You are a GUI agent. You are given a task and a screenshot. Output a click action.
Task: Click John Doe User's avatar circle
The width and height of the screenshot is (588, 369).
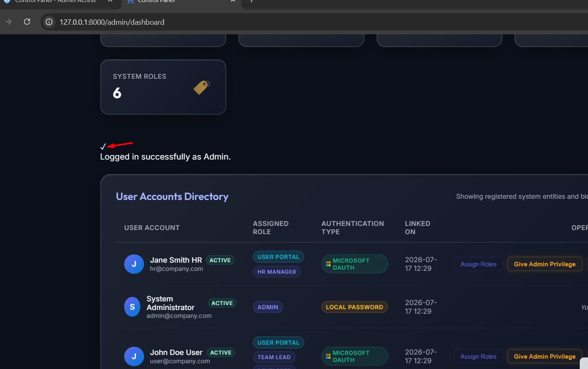[134, 357]
